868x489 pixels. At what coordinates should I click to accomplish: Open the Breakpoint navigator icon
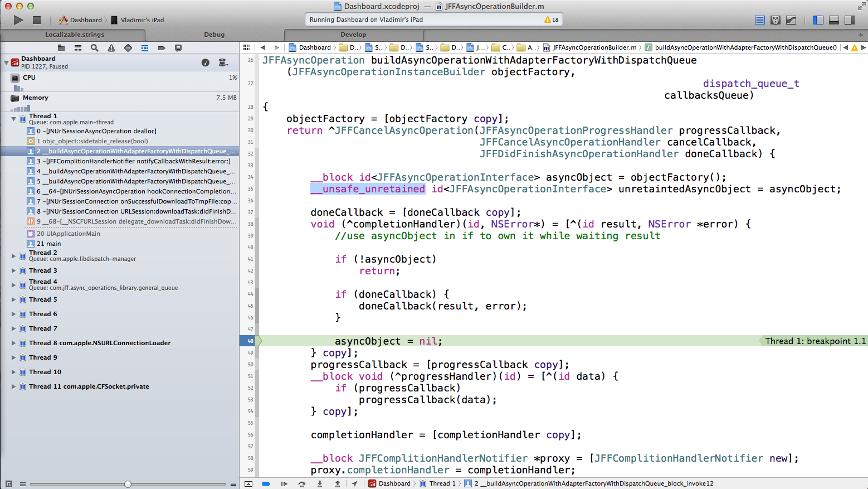tap(162, 48)
